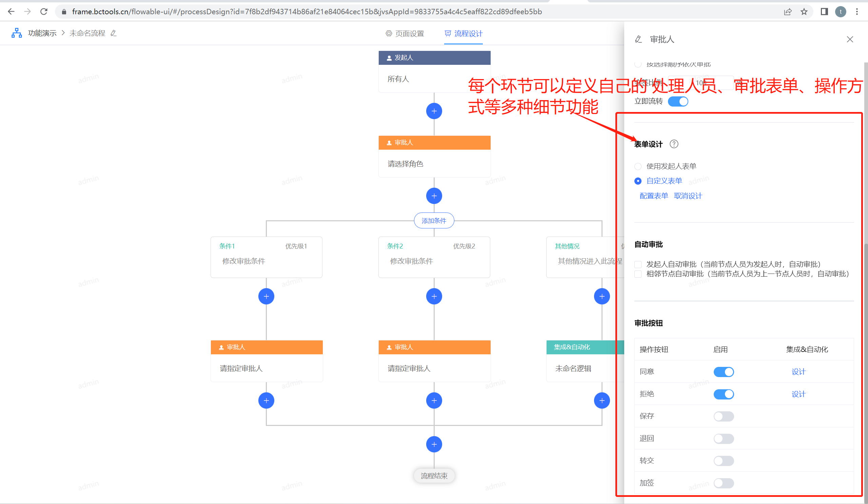Check the 发起人自动审批 checkbox
Screen dimensions: 868x504
click(638, 264)
